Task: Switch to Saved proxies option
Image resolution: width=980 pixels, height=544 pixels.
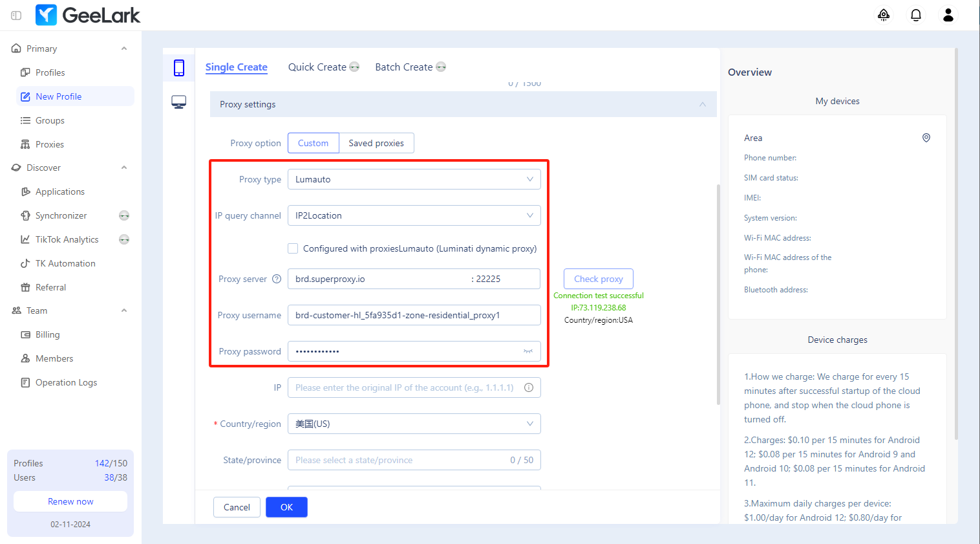Action: [x=376, y=143]
